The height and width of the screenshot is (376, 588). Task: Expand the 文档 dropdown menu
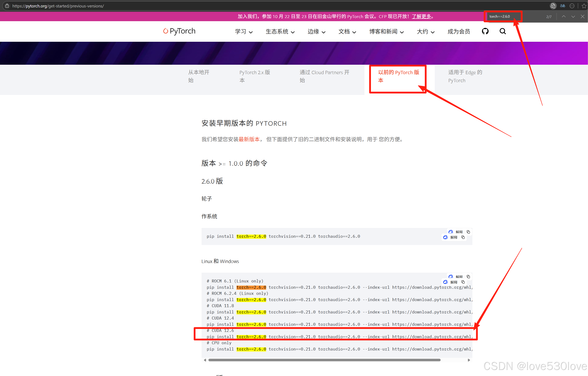click(347, 32)
